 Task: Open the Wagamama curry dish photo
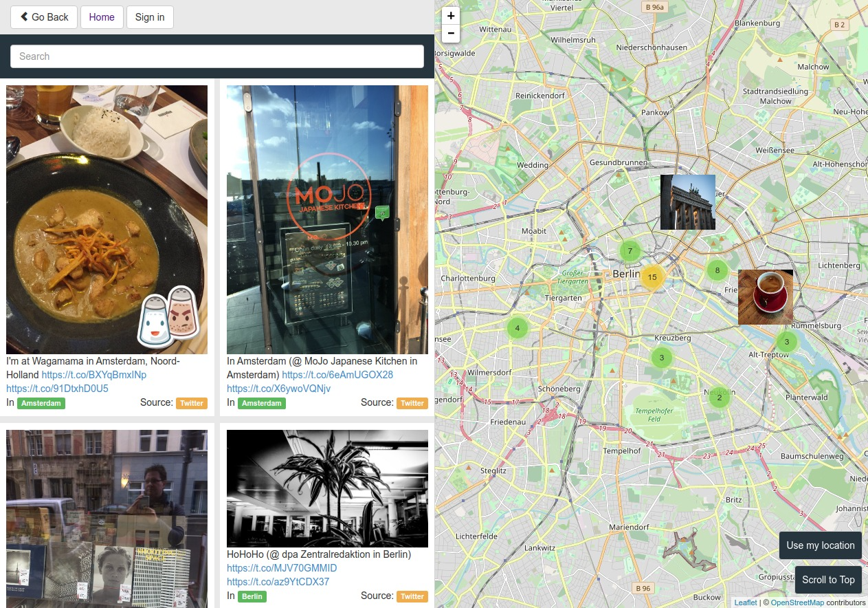[107, 219]
